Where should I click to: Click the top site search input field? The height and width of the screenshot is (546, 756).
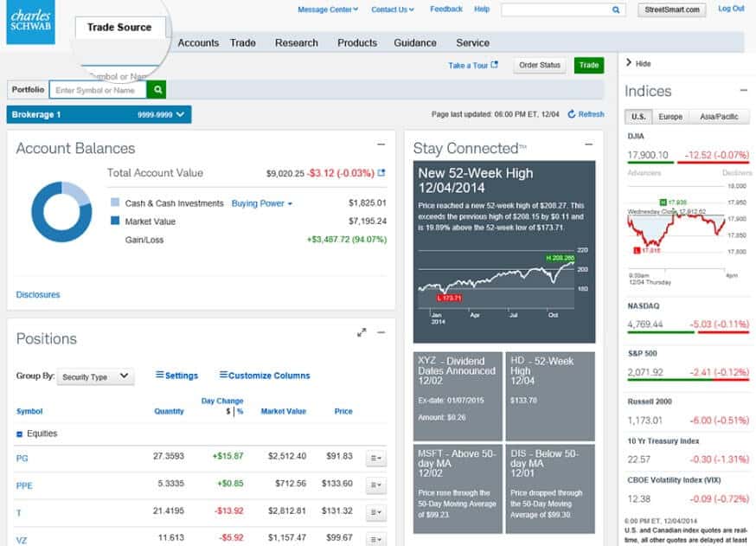point(556,10)
